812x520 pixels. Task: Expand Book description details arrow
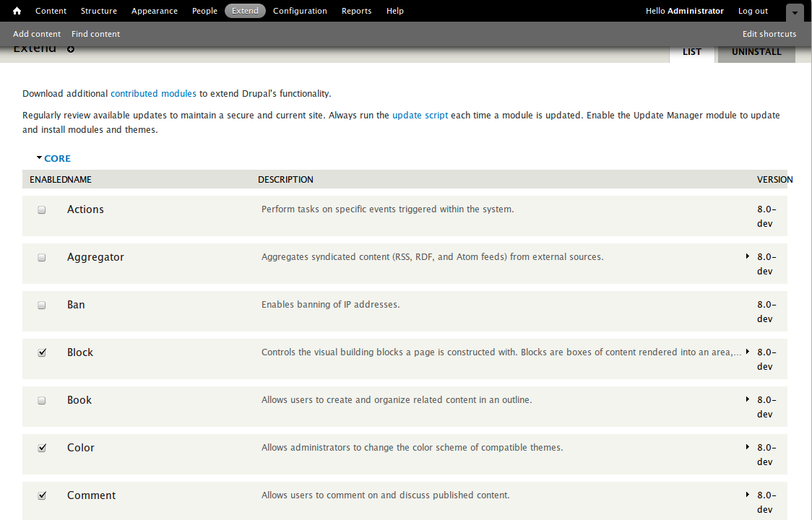pos(747,399)
